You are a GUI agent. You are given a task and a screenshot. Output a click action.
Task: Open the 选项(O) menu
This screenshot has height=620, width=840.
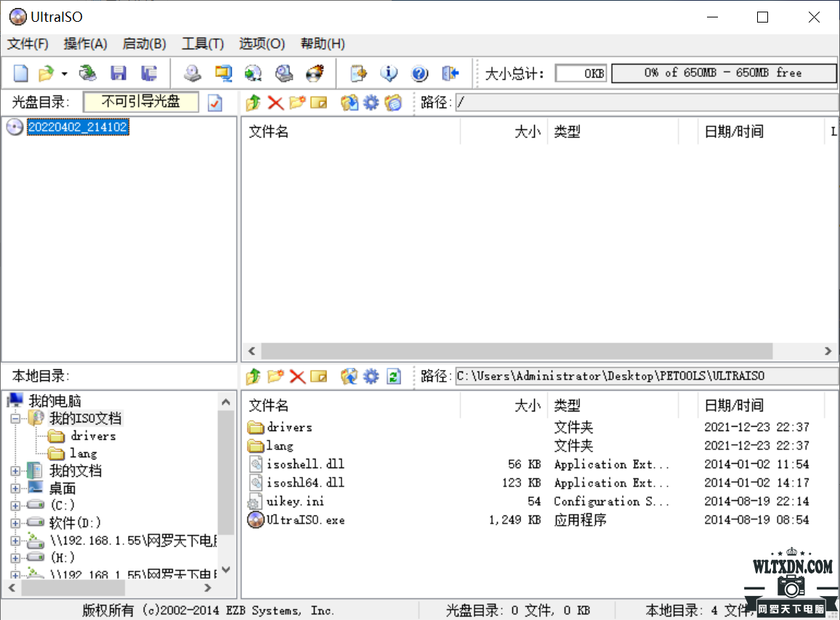click(x=262, y=44)
